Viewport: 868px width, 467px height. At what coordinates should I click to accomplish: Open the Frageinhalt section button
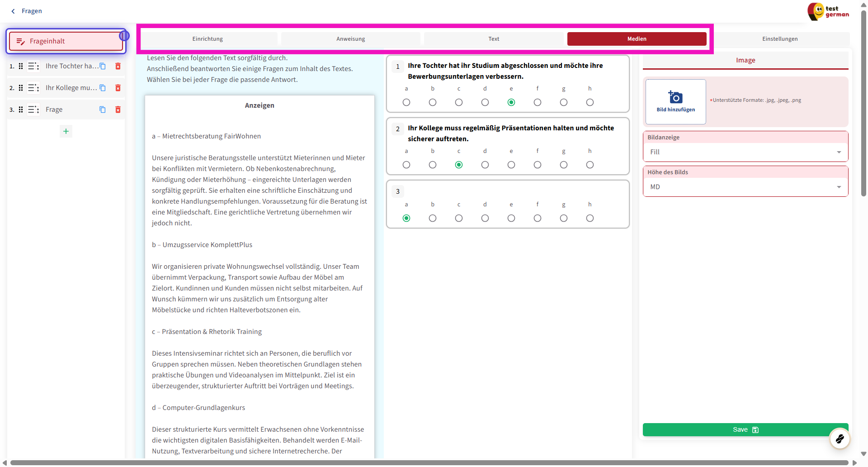(66, 41)
